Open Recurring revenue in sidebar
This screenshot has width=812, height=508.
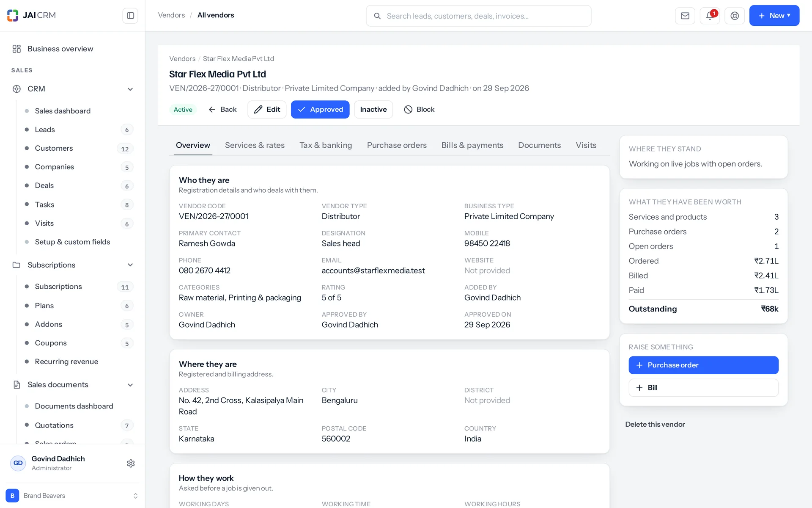pyautogui.click(x=78, y=362)
